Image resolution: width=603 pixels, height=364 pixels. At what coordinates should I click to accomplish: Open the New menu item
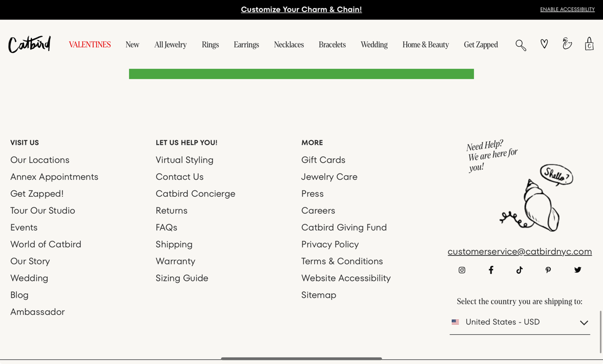[132, 45]
